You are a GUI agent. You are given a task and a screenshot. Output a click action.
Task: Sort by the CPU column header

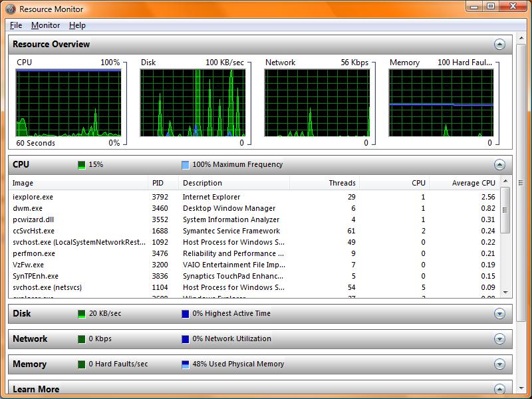(394, 183)
